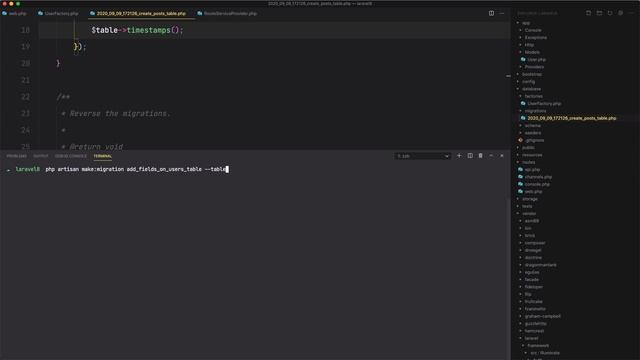
Task: Open User.php in the Explorer tree
Action: coord(536,60)
